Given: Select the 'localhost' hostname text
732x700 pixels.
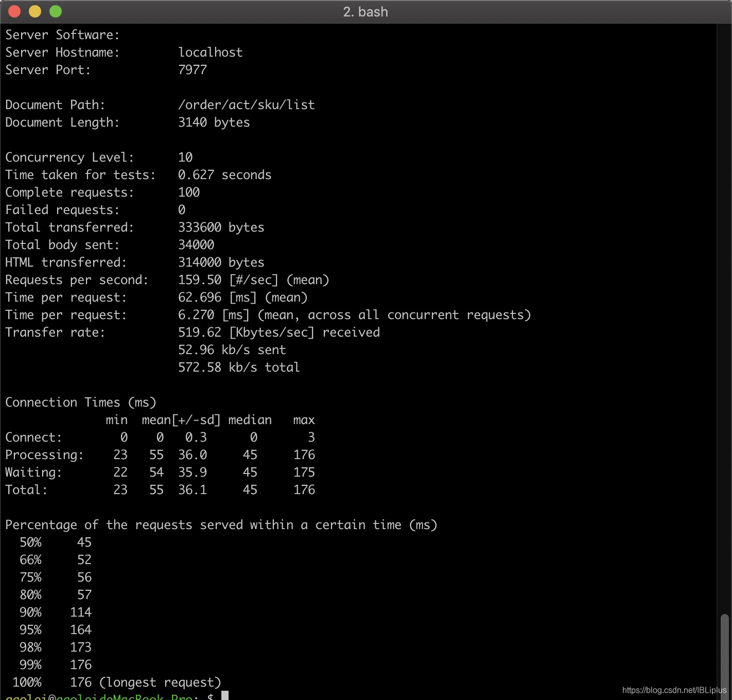Looking at the screenshot, I should tap(210, 52).
